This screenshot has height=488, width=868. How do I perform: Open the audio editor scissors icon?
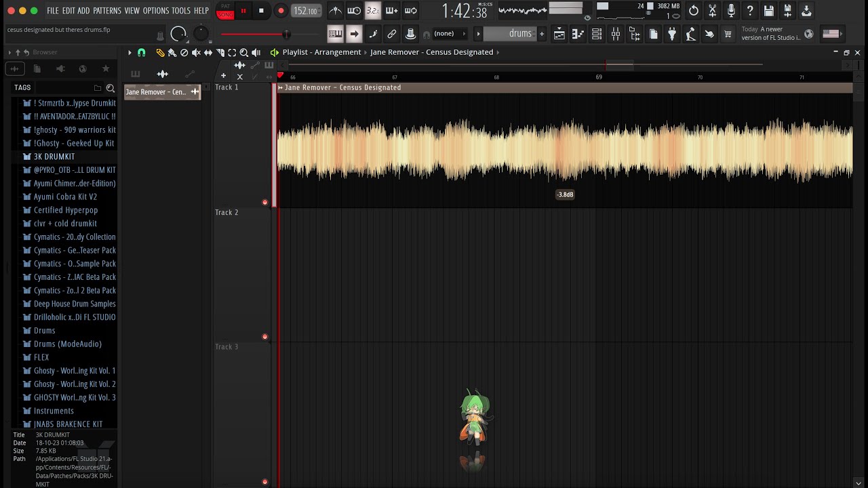pyautogui.click(x=712, y=11)
